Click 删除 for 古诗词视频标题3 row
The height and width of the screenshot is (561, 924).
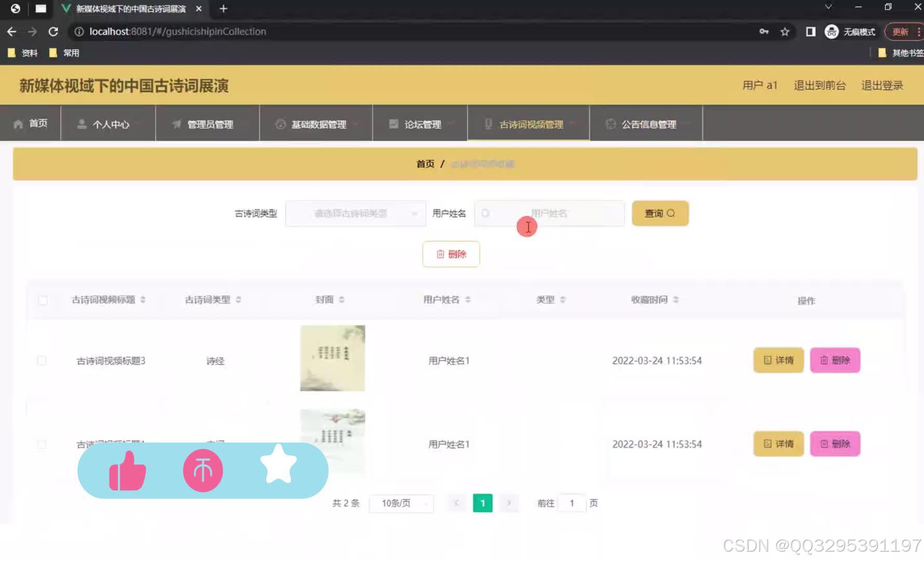point(835,360)
